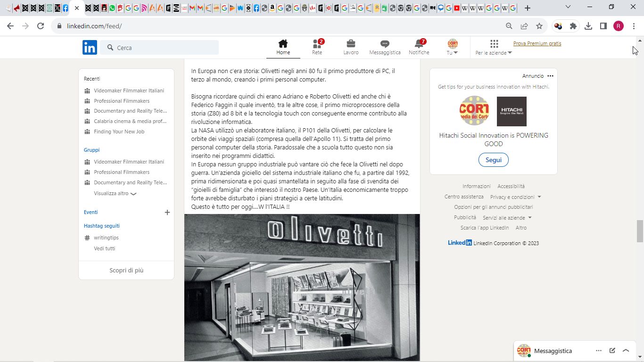Open Videomaker Filmmaker Italiani under Gruppi
Screen dimensions: 644x362
click(129, 162)
